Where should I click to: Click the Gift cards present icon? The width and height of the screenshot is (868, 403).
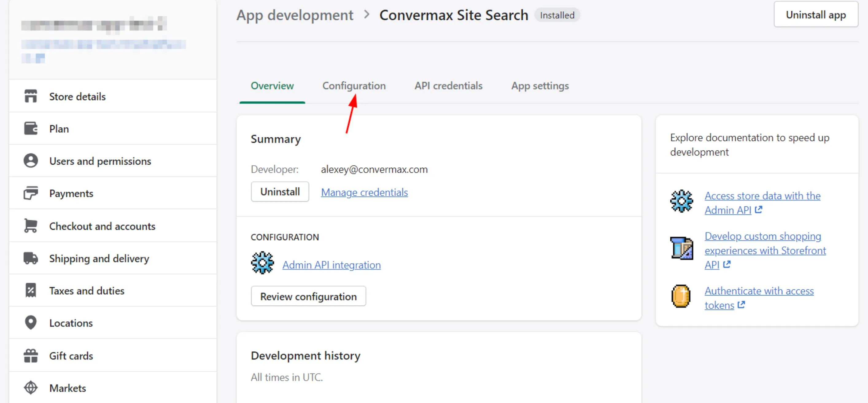coord(31,355)
